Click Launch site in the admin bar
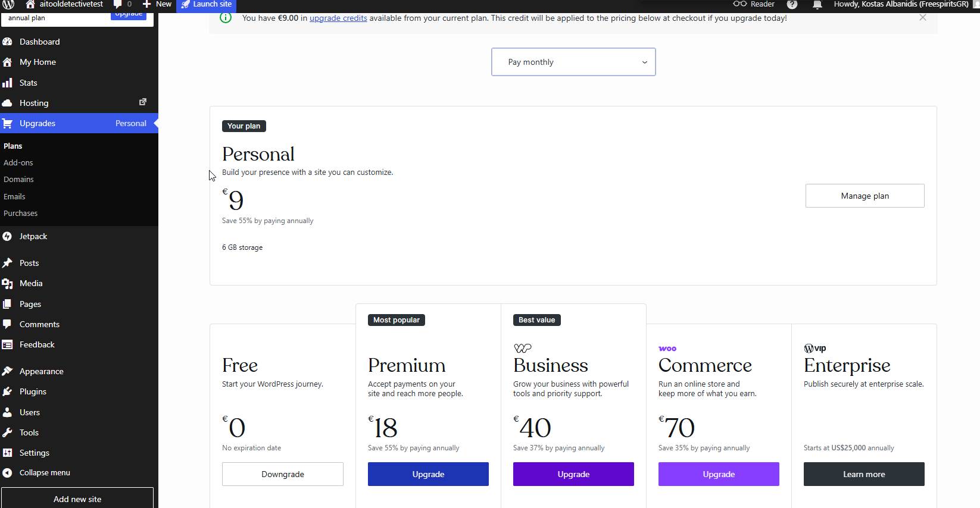This screenshot has height=508, width=980. coord(207,4)
